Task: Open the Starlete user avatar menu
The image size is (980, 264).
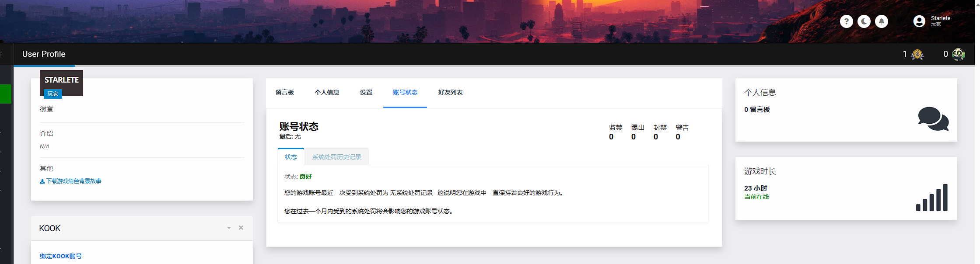Action: tap(919, 21)
